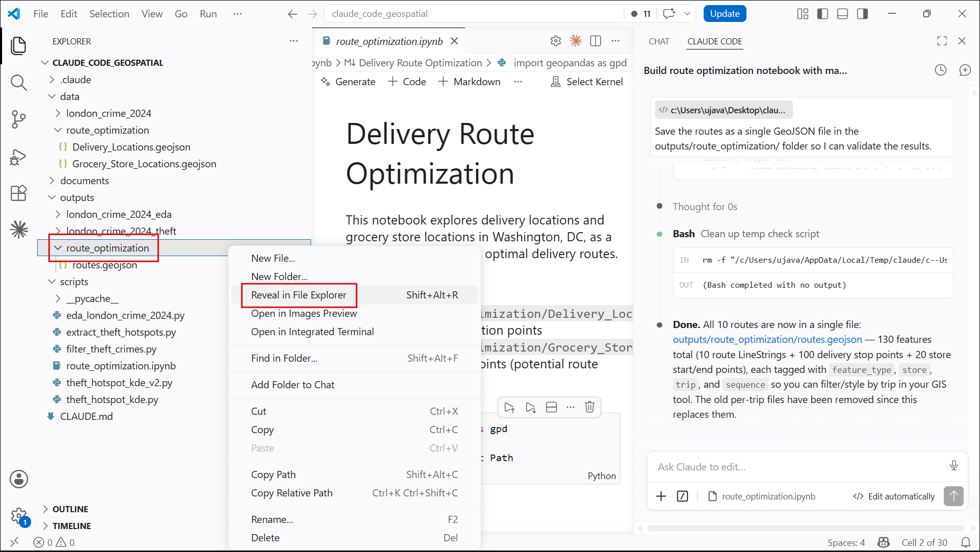Image resolution: width=980 pixels, height=552 pixels.
Task: Expand the .claude folder
Action: [51, 80]
